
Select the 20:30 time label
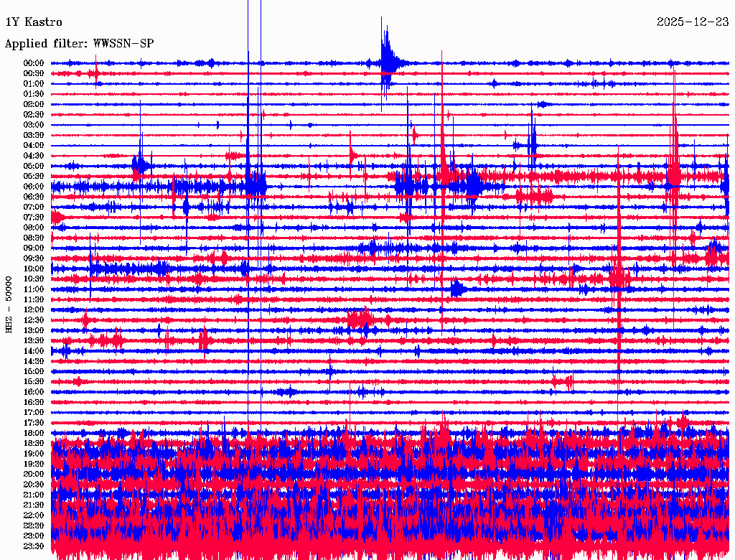34,485
